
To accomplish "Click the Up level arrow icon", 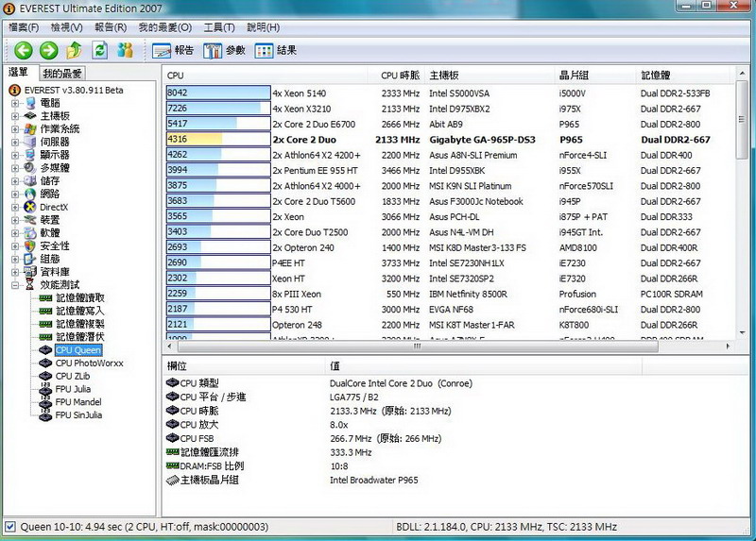I will pos(75,50).
